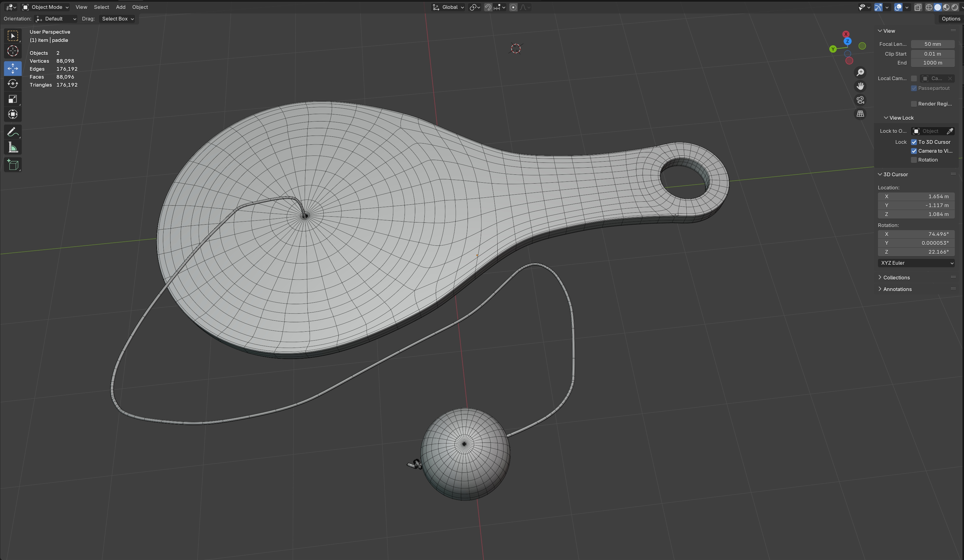Open the Add menu

[x=121, y=7]
